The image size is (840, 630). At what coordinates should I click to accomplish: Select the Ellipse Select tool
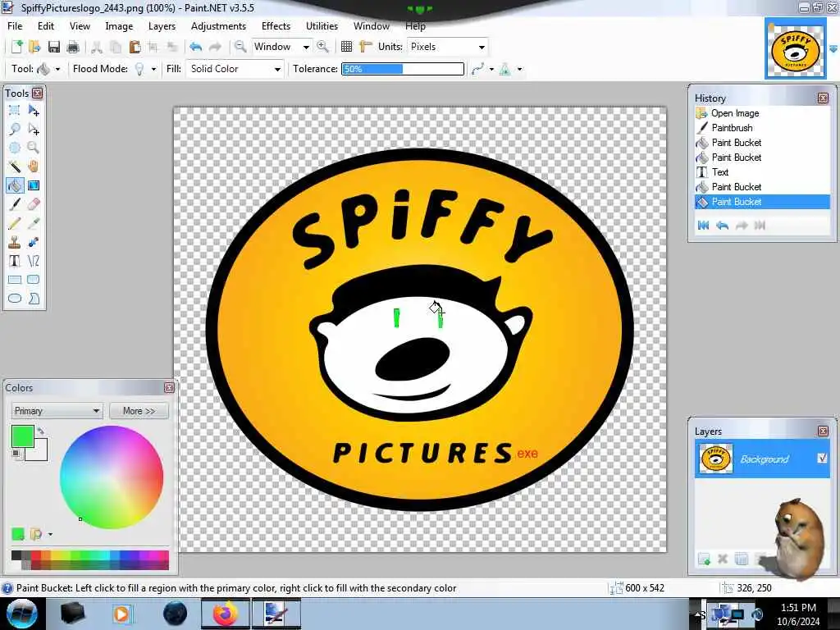coord(15,148)
